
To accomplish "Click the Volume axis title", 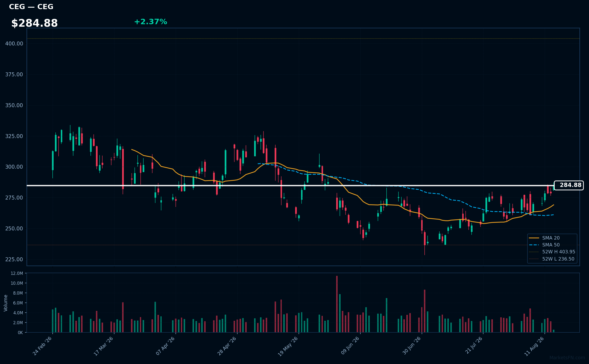I will (x=6, y=303).
